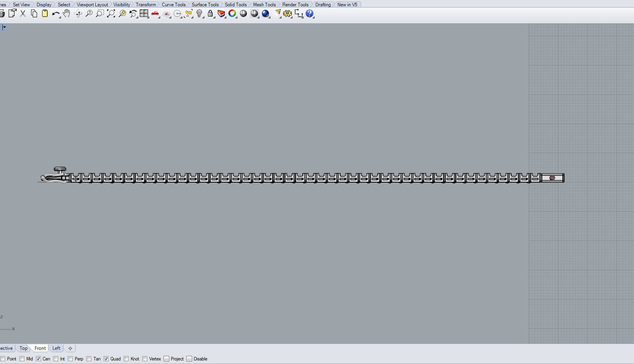Screen dimensions: 634x364
Task: Open Options via the gear icon
Action: [288, 14]
